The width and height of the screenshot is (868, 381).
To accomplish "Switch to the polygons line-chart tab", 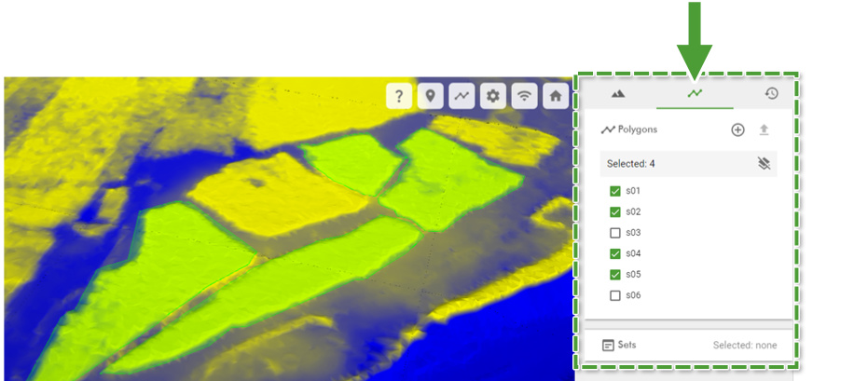I will coord(695,93).
